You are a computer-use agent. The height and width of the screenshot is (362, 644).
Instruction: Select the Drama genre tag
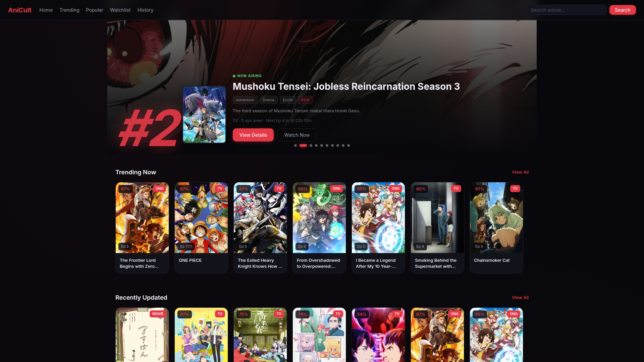[268, 100]
